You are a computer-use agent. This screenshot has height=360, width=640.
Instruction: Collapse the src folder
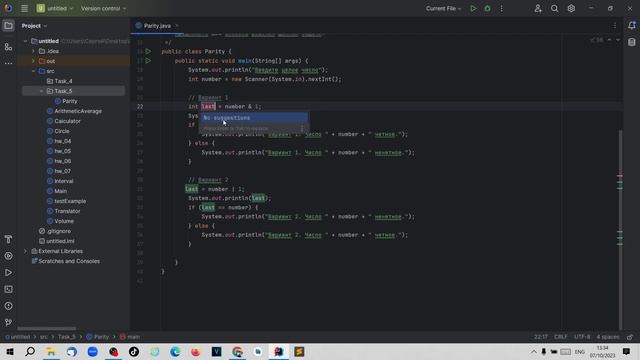coord(33,71)
